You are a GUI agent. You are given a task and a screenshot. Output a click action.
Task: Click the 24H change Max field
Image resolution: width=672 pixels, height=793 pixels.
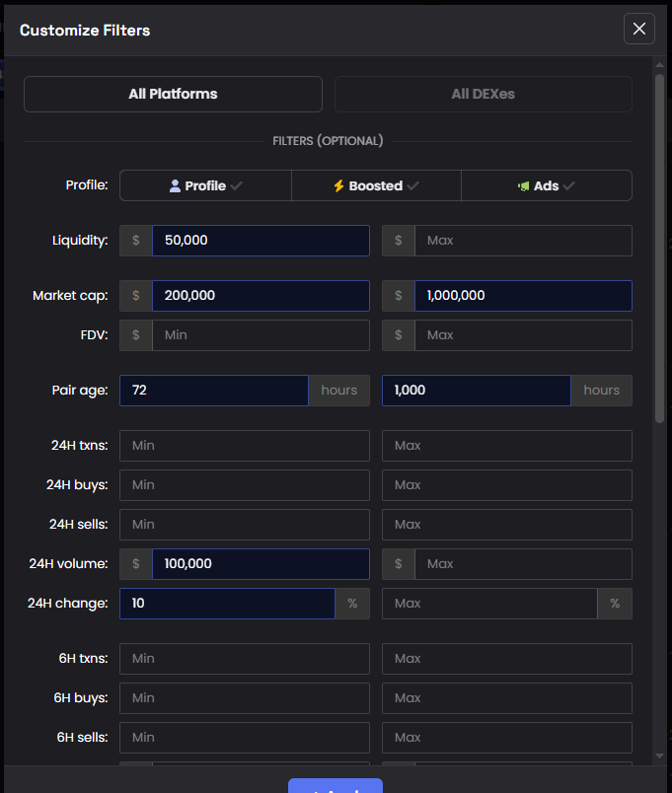pos(489,604)
